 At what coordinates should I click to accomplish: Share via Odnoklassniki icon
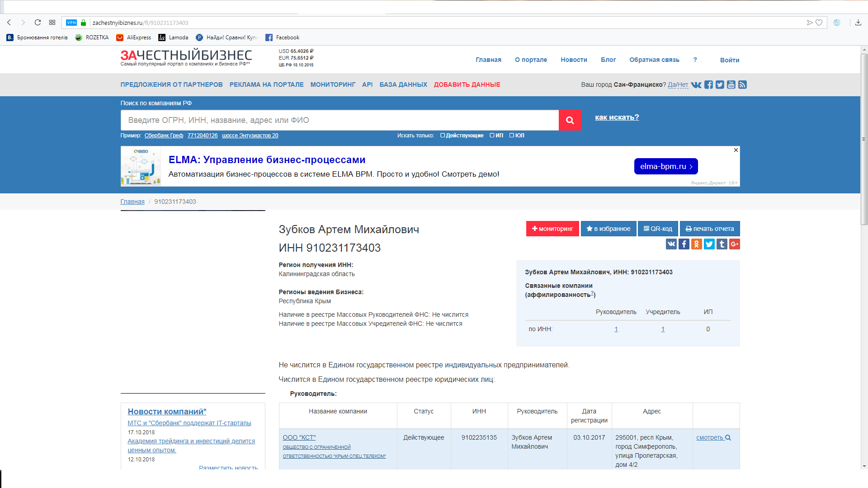[697, 244]
